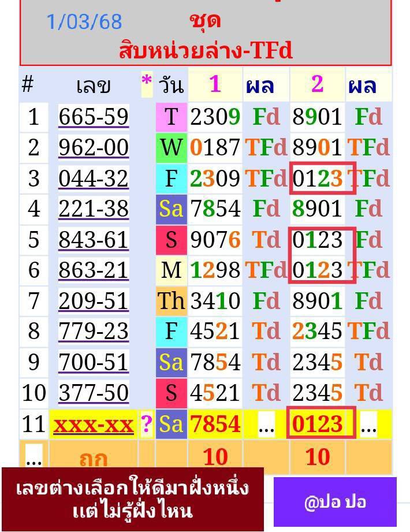This screenshot has height=532, width=410.
Task: Click the วัน column header
Action: [x=171, y=85]
